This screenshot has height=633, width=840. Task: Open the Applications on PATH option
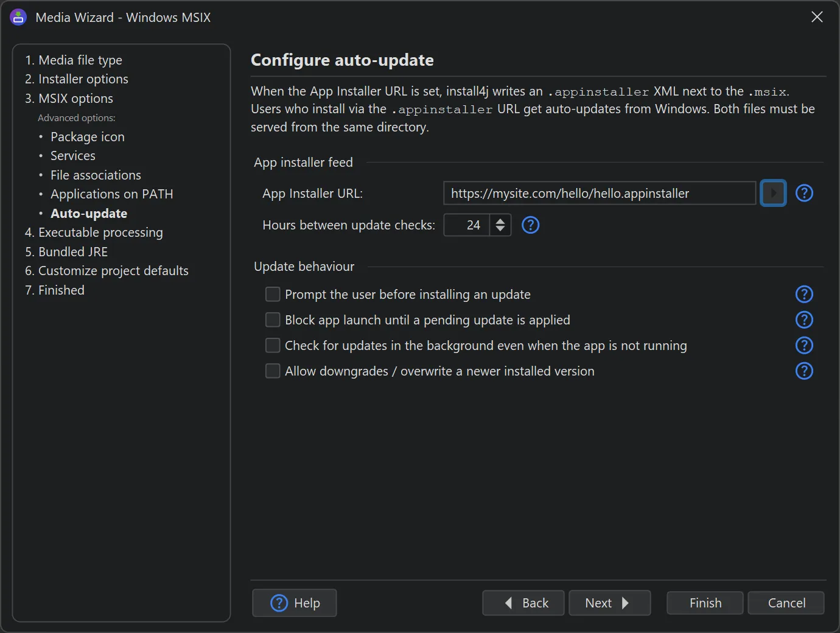click(112, 194)
